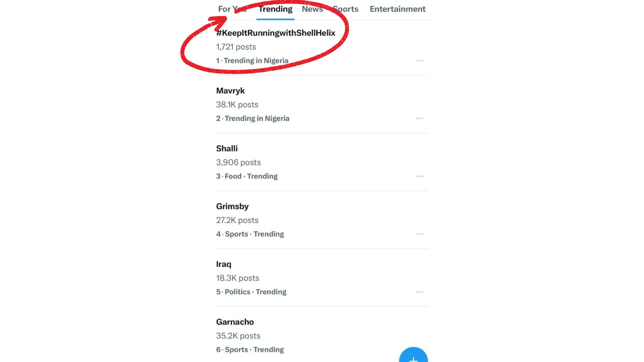Screen dimensions: 644x362
Task: Open the Sports tab
Action: [345, 9]
